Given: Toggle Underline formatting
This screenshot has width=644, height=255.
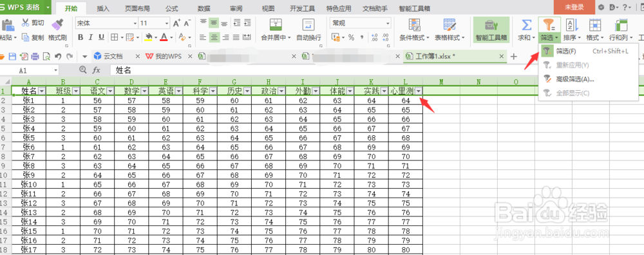Looking at the screenshot, I should coord(101,37).
